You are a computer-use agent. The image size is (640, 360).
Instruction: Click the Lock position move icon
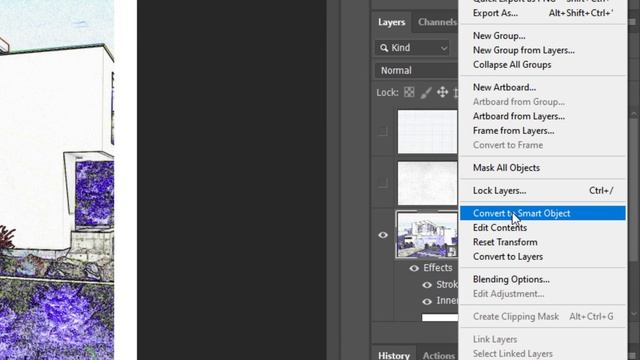[x=442, y=92]
